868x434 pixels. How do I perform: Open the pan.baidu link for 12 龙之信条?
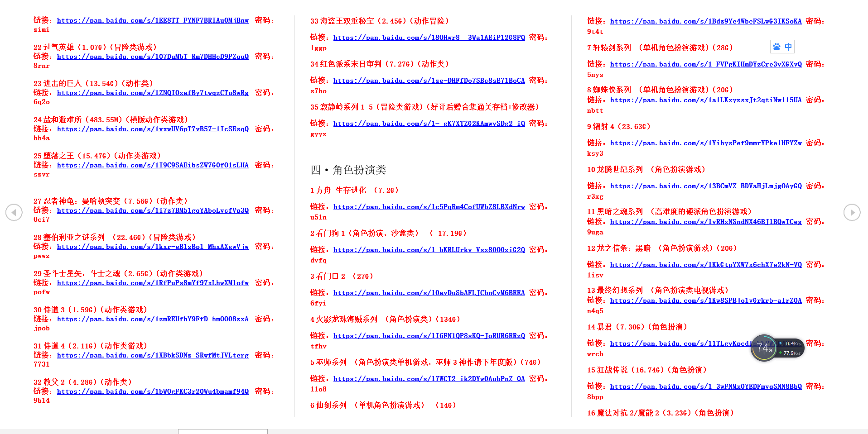(706, 265)
